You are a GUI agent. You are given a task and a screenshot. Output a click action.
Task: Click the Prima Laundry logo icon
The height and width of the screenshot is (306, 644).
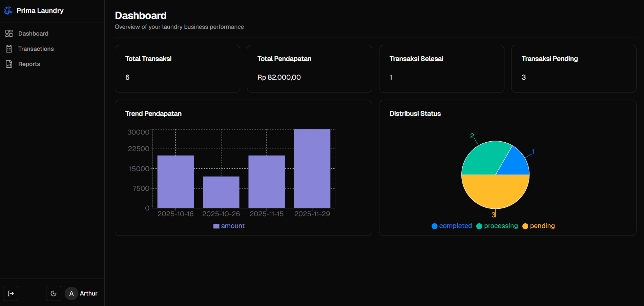(x=8, y=11)
